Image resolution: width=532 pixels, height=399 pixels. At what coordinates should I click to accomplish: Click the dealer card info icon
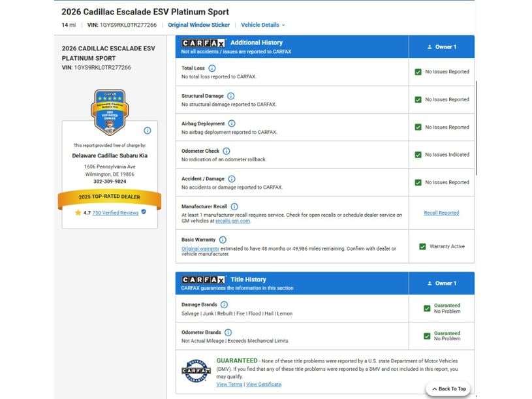click(x=148, y=131)
